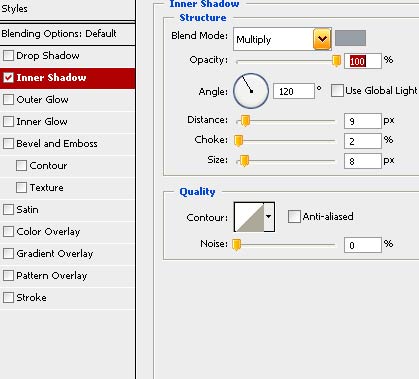Select the Pattern Overlay style row
The height and width of the screenshot is (379, 419).
(x=67, y=276)
